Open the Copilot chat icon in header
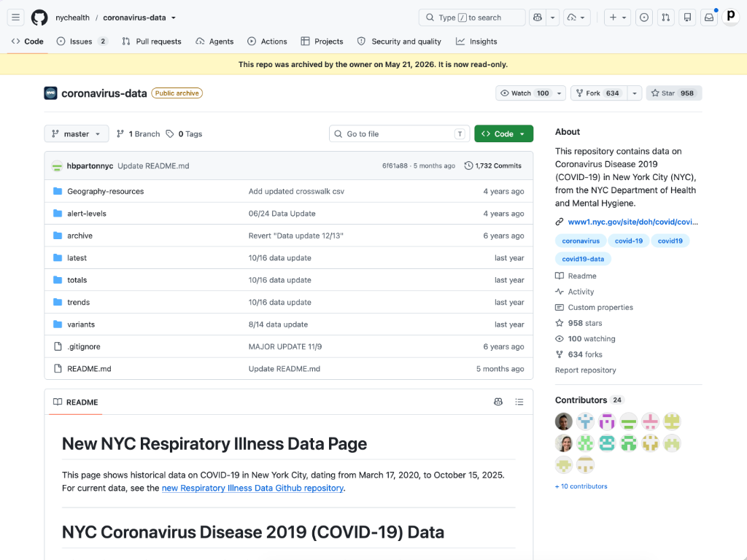The height and width of the screenshot is (560, 747). tap(538, 17)
